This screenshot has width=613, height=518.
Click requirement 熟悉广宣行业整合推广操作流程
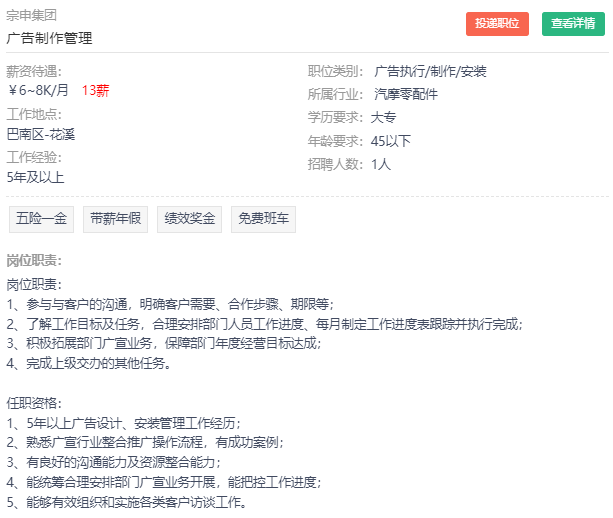pos(145,443)
